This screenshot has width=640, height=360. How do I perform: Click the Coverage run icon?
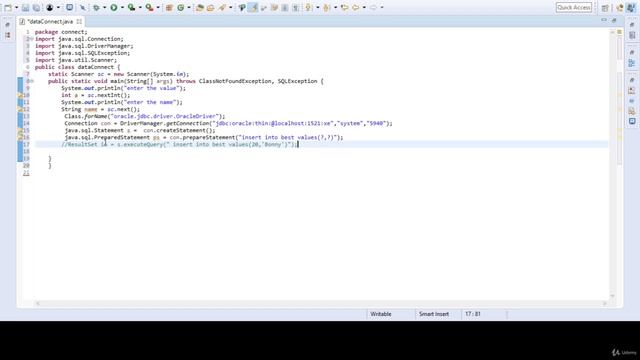tap(131, 7)
